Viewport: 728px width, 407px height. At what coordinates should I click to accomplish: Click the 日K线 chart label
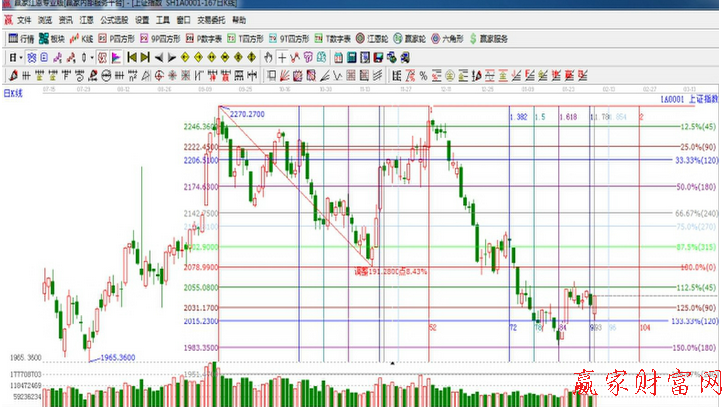coord(14,93)
